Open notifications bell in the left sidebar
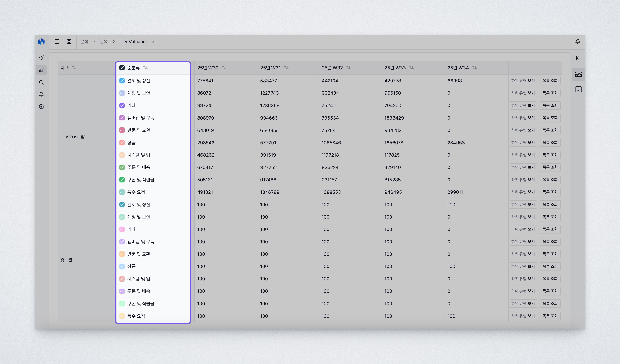 [x=41, y=94]
